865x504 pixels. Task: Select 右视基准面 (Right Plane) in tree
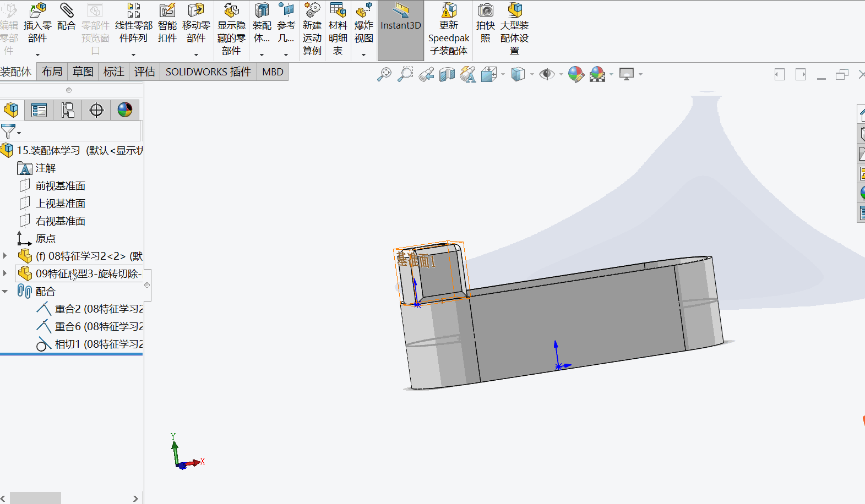point(61,221)
